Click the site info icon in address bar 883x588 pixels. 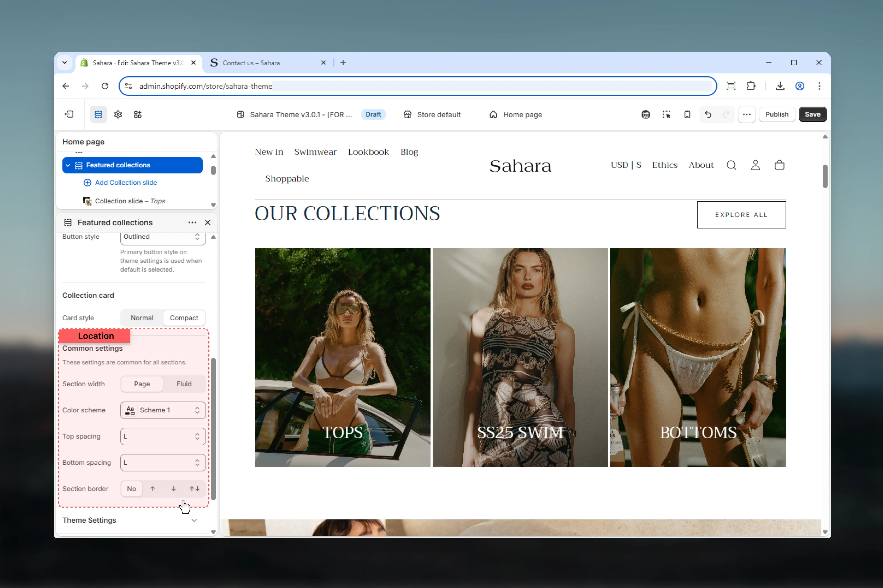128,86
